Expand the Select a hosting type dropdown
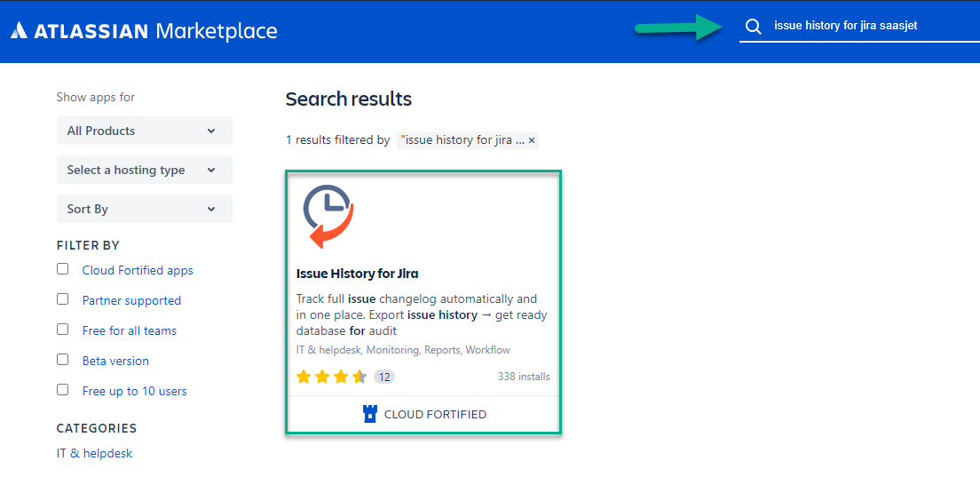Image resolution: width=980 pixels, height=477 pixels. [x=144, y=170]
